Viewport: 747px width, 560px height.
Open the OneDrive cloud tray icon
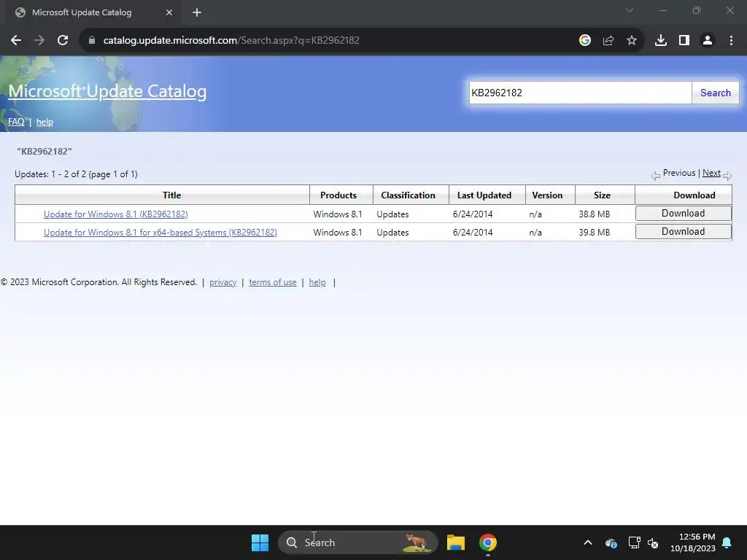pos(611,542)
